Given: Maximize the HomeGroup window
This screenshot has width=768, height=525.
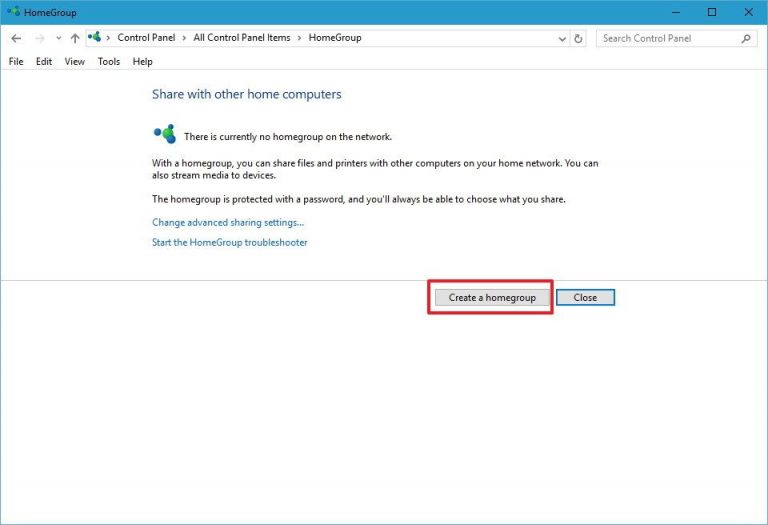Looking at the screenshot, I should pyautogui.click(x=711, y=12).
